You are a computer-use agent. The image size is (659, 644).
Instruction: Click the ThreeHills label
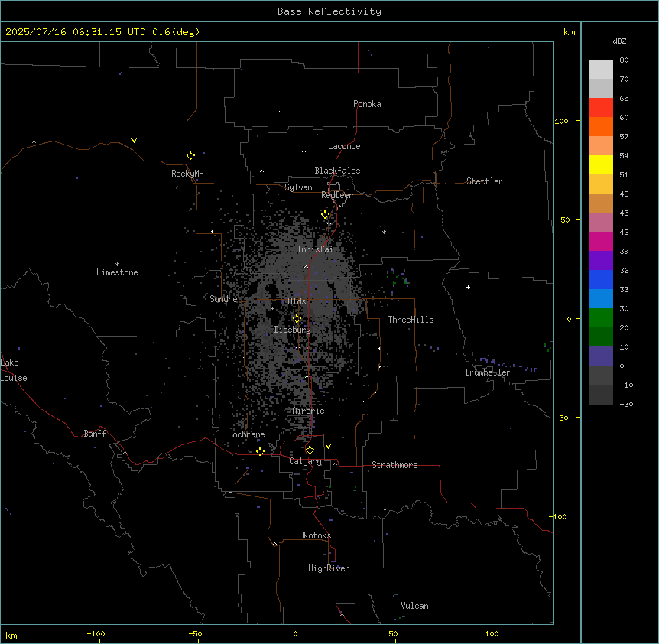411,320
